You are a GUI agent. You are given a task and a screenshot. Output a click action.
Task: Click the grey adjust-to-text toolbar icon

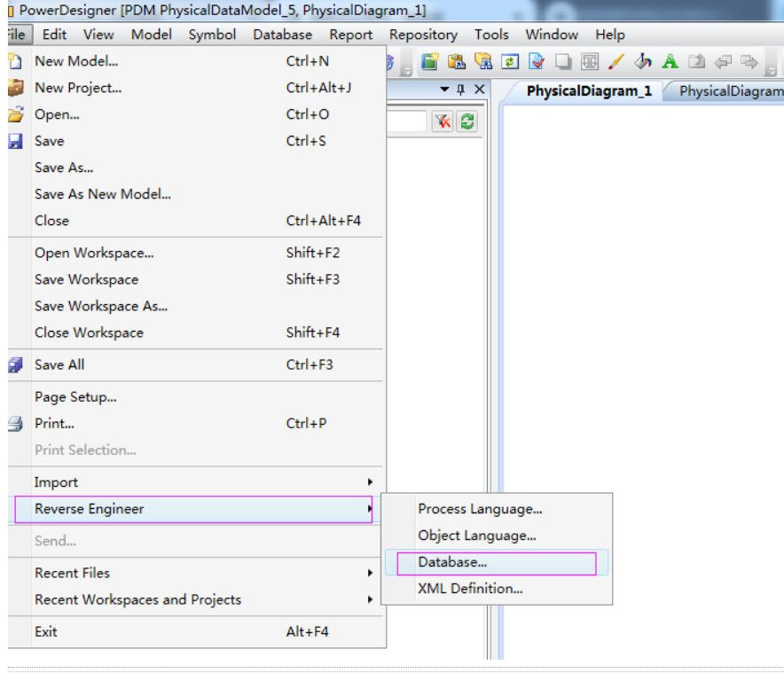coord(590,61)
